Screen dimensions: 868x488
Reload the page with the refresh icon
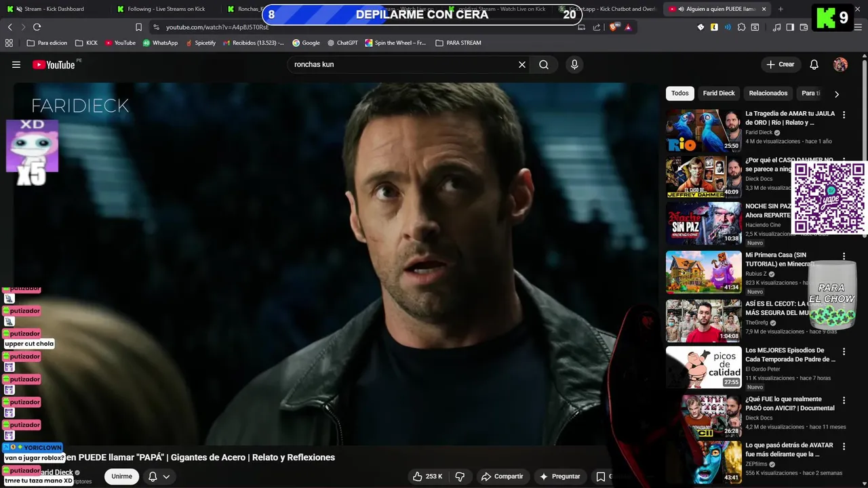point(37,27)
